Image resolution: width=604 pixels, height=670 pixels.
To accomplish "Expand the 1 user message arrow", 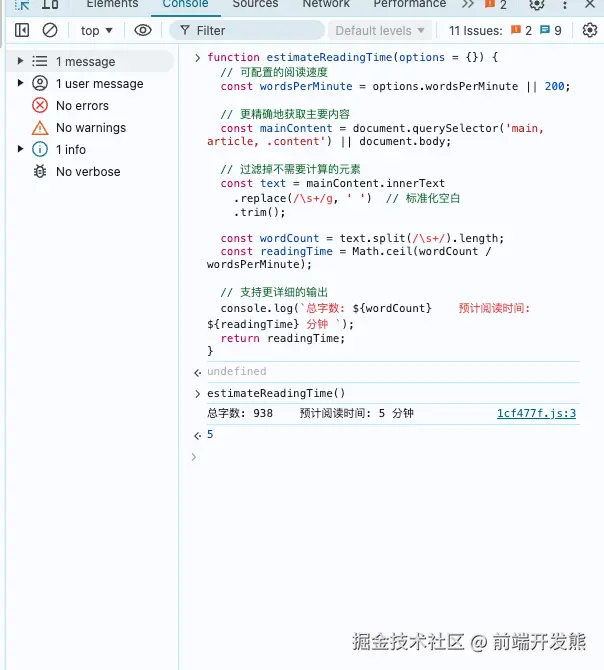I will tap(20, 83).
